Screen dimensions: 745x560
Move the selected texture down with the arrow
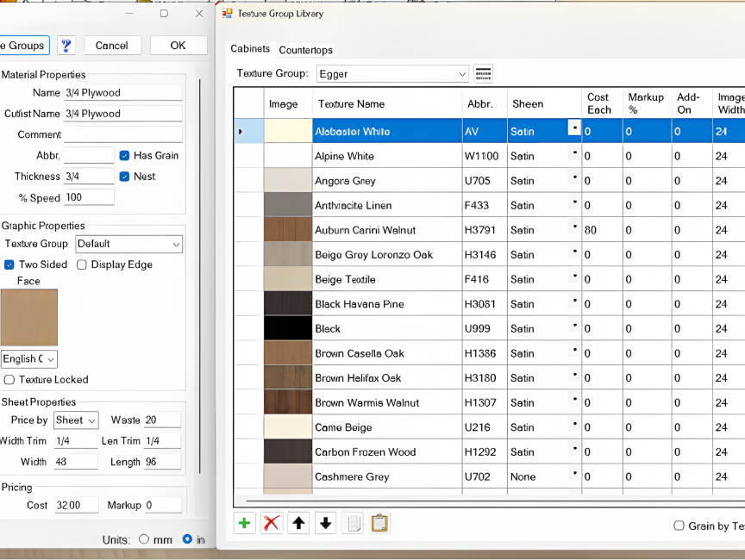coord(325,523)
